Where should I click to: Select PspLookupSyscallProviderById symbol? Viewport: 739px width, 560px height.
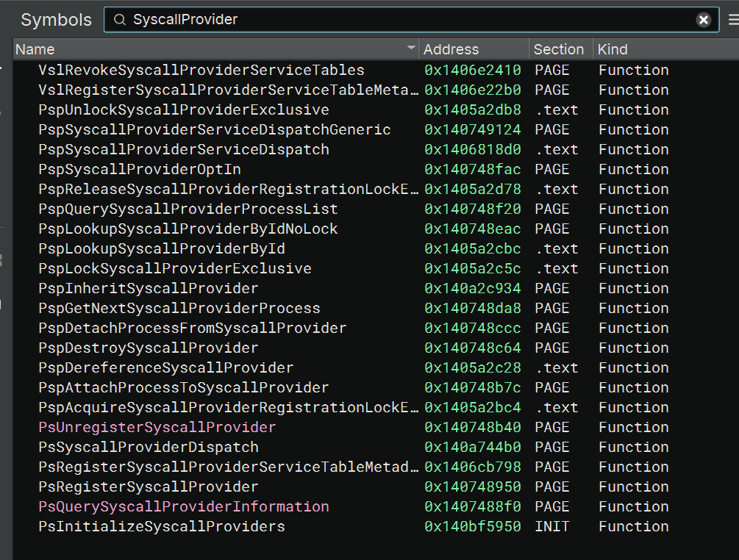tap(162, 248)
